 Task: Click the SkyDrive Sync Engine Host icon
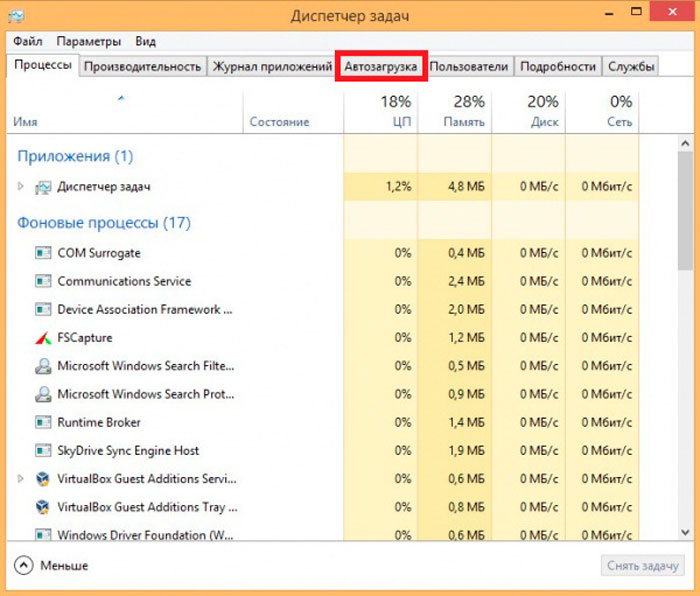click(43, 451)
